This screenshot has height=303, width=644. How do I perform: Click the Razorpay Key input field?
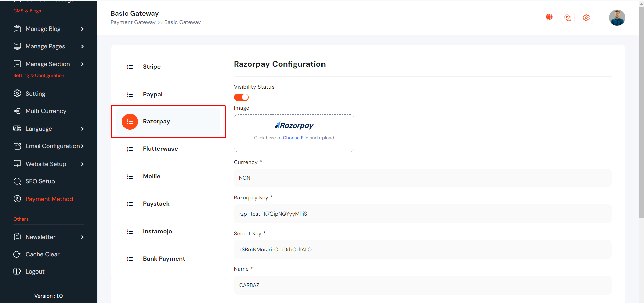point(423,214)
